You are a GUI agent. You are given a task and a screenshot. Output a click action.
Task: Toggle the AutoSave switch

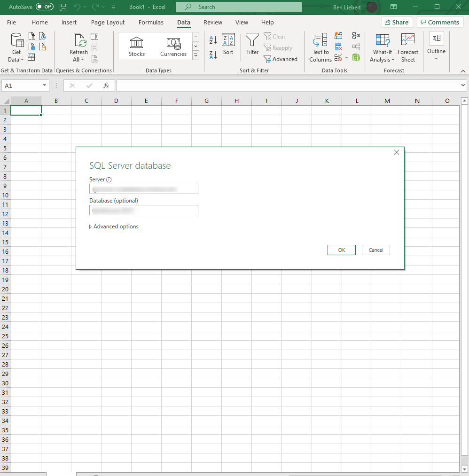[45, 7]
